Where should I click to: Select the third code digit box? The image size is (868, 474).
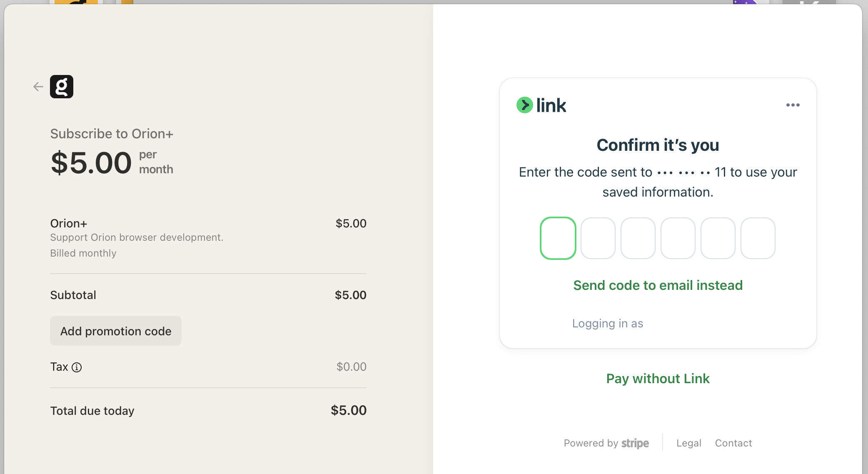pyautogui.click(x=638, y=238)
